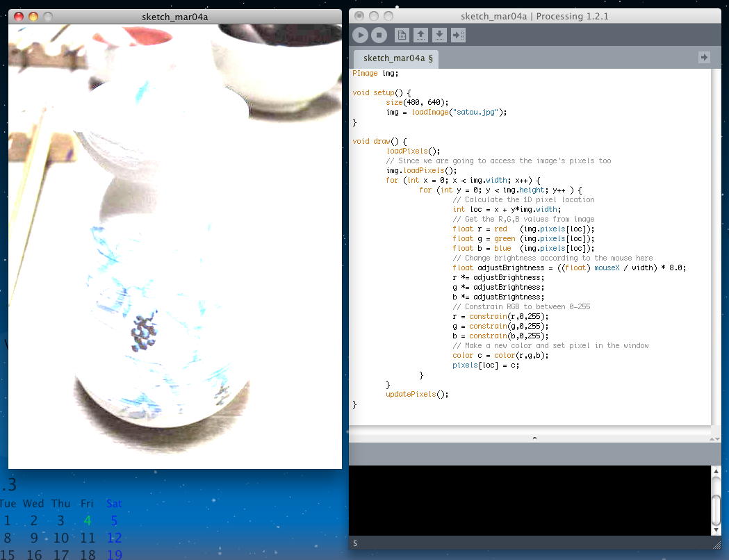Click the 'float g = green' line

(523, 239)
